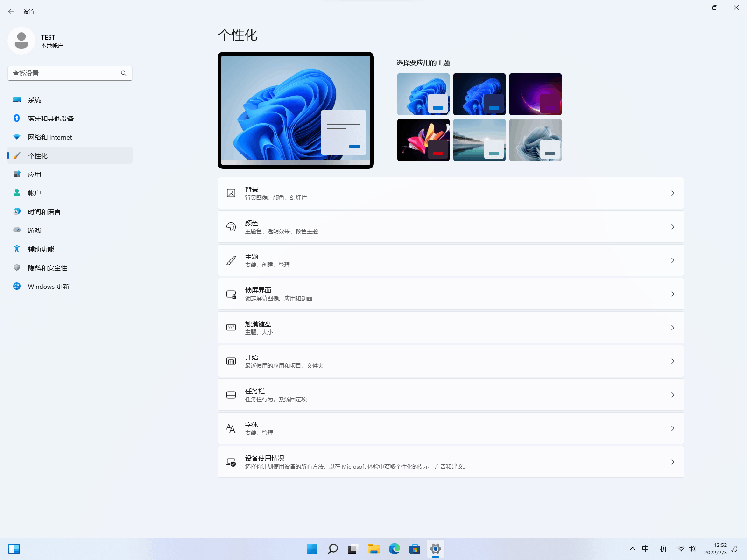The image size is (747, 560).
Task: Expand the 锁屏界面 row chevron
Action: pyautogui.click(x=673, y=294)
